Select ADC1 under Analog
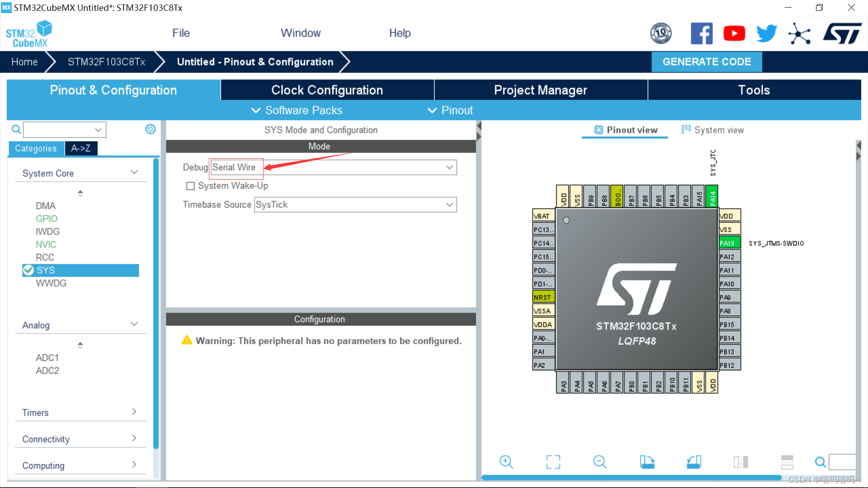 [47, 358]
